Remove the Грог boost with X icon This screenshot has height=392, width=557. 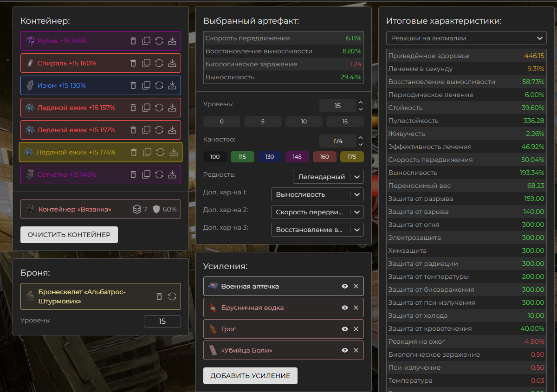pos(356,329)
